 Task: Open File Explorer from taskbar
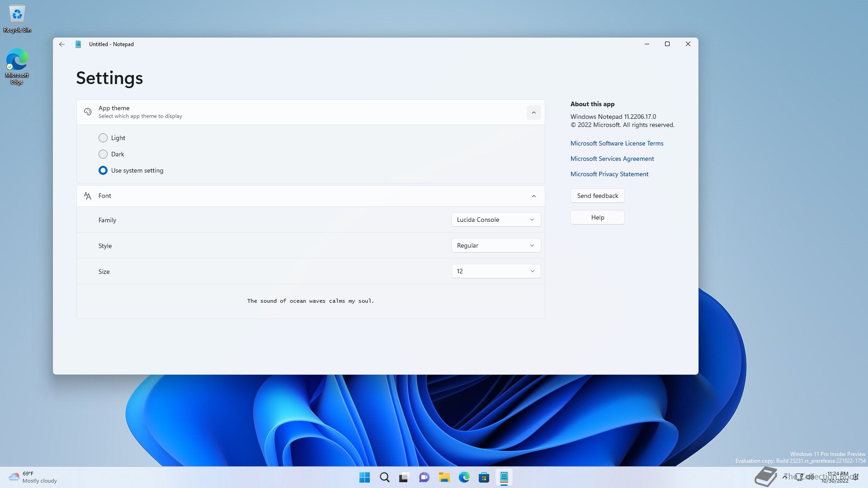click(444, 478)
